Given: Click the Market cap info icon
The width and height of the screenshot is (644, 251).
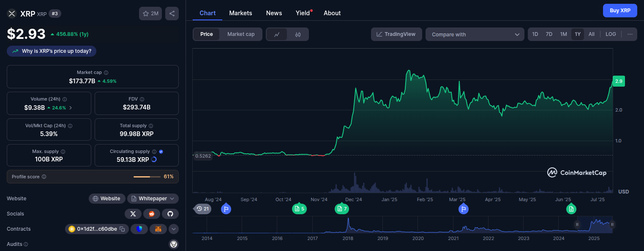Looking at the screenshot, I should [x=106, y=73].
